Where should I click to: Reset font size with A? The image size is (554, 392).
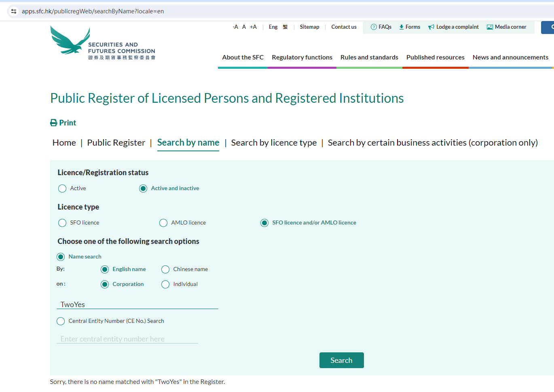click(x=244, y=27)
